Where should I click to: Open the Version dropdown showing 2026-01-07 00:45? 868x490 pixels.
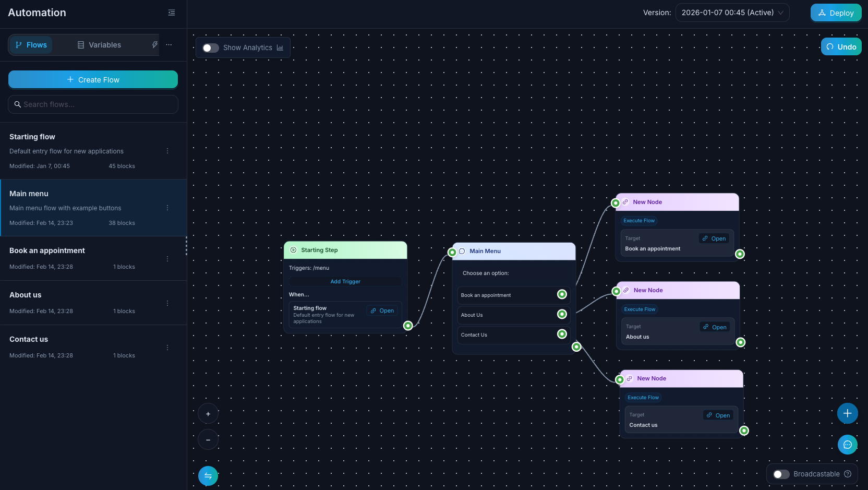pyautogui.click(x=732, y=12)
